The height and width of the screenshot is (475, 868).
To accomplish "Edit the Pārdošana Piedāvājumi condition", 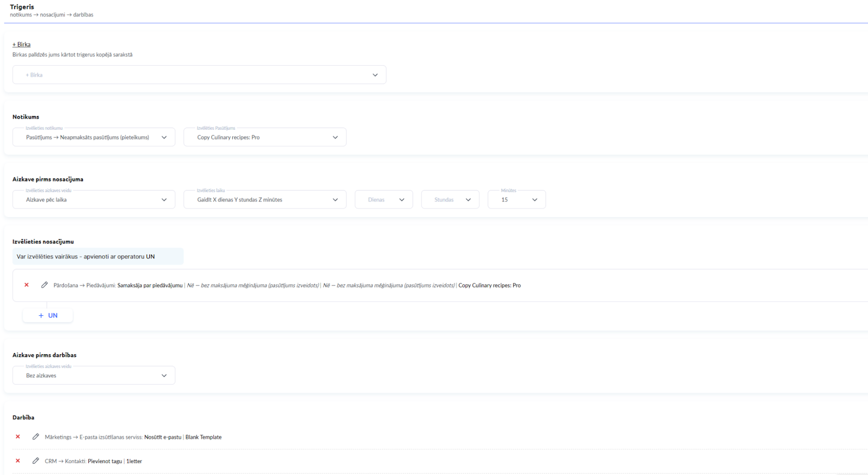I will (44, 285).
